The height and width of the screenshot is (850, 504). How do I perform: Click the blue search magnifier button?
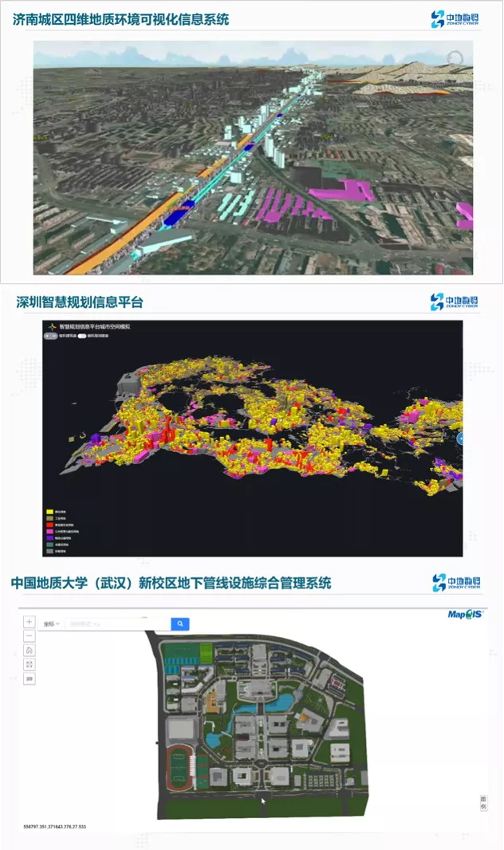[180, 624]
